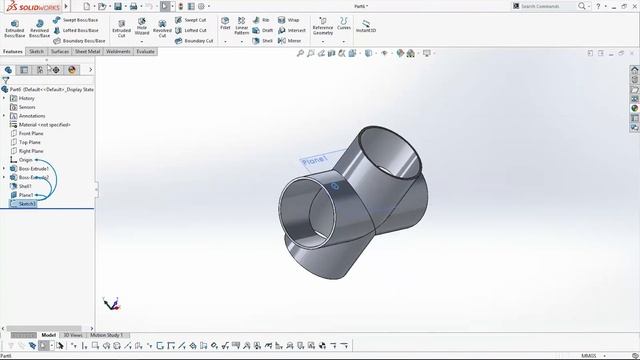This screenshot has height=360, width=640.
Task: Switch to the Weldments tab
Action: coord(118,51)
